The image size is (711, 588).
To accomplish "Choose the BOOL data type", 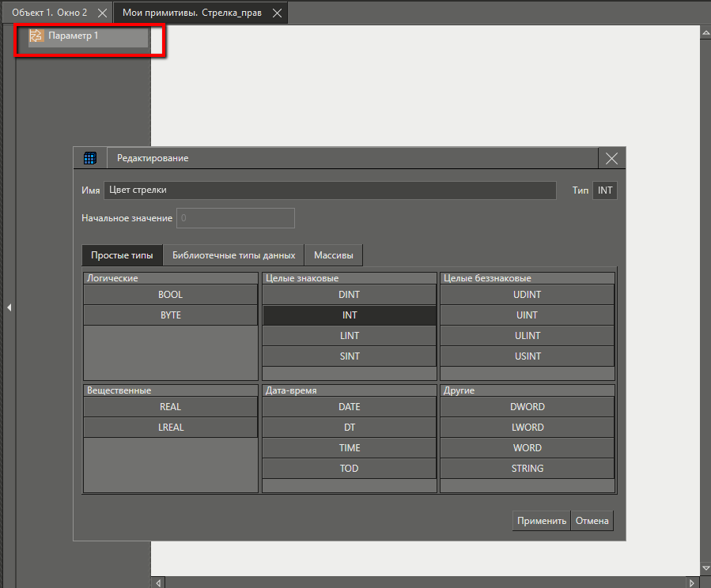I will (170, 295).
